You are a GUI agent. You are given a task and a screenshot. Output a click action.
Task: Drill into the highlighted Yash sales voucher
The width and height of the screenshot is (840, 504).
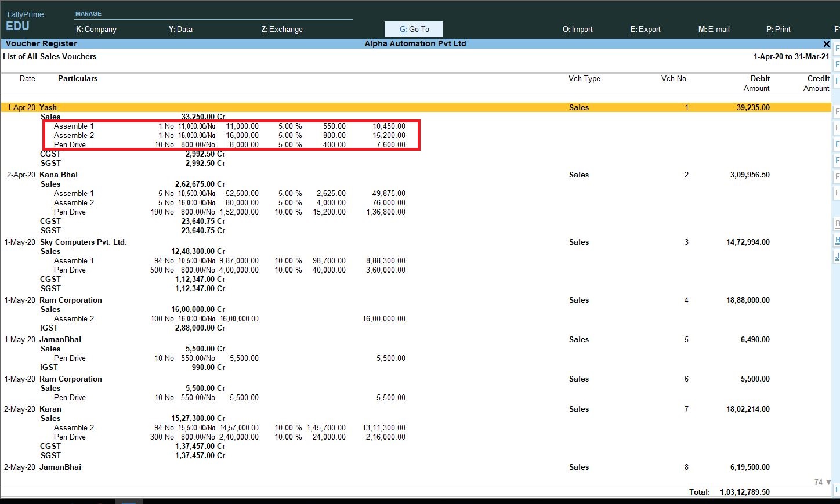pyautogui.click(x=232, y=107)
